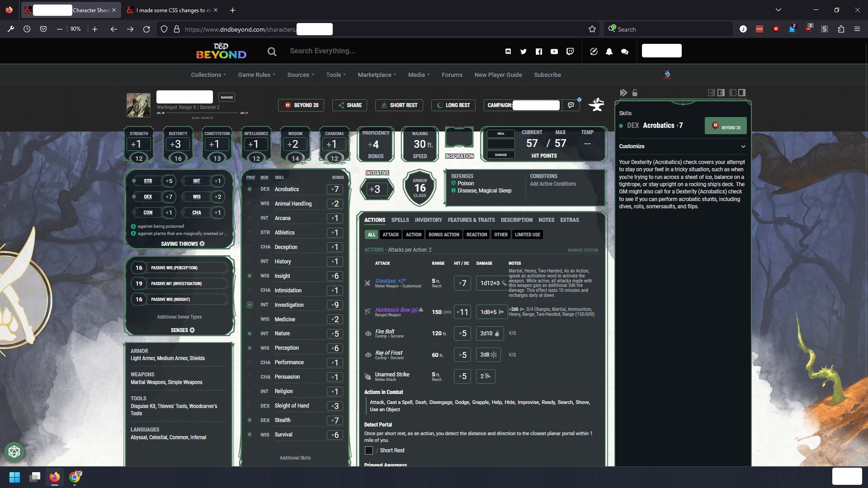
Task: Open the Twitter social icon
Action: tap(524, 52)
